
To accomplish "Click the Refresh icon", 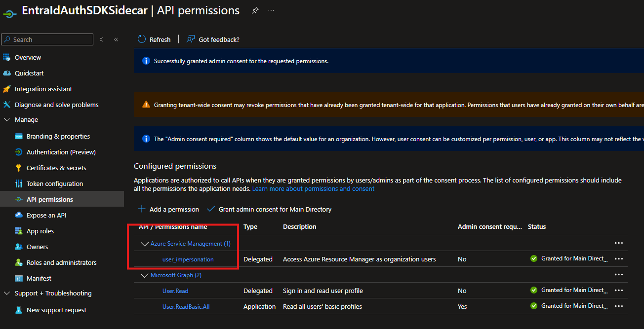I will point(142,39).
